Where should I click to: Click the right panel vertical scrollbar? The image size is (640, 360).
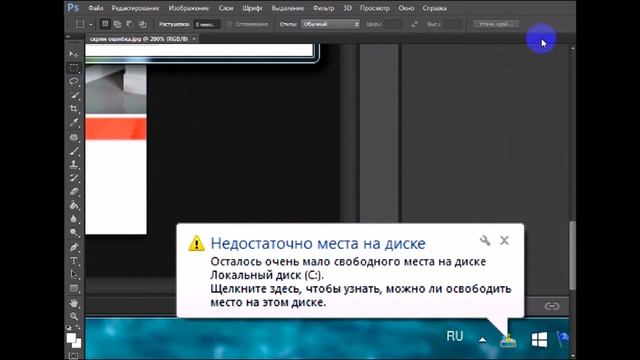tap(573, 255)
